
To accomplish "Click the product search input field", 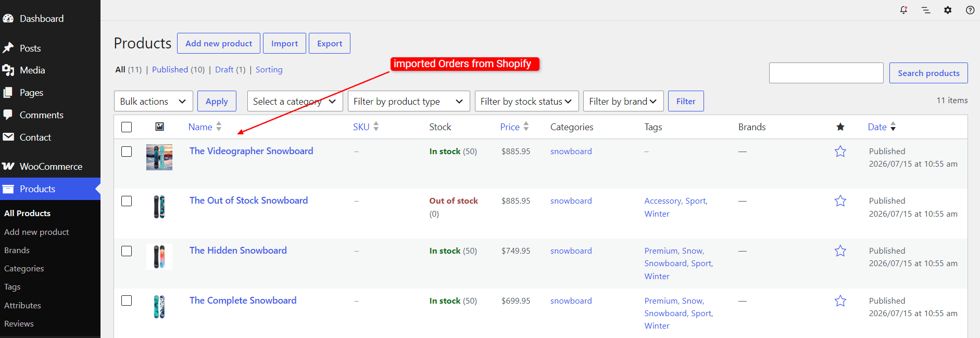I will click(826, 73).
